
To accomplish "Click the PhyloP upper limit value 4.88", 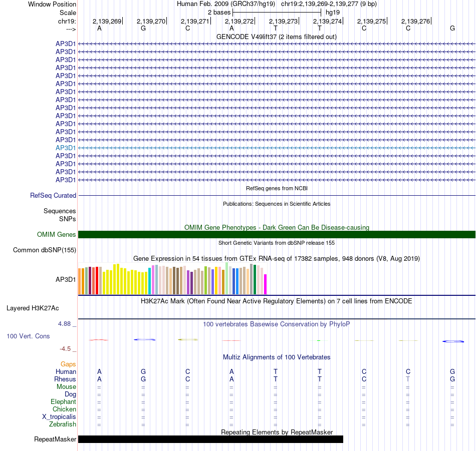I will [64, 324].
